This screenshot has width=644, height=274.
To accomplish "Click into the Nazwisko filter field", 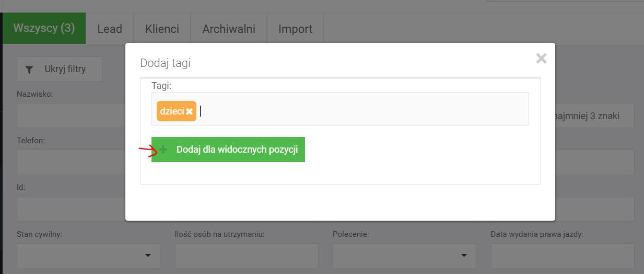I will click(x=71, y=116).
